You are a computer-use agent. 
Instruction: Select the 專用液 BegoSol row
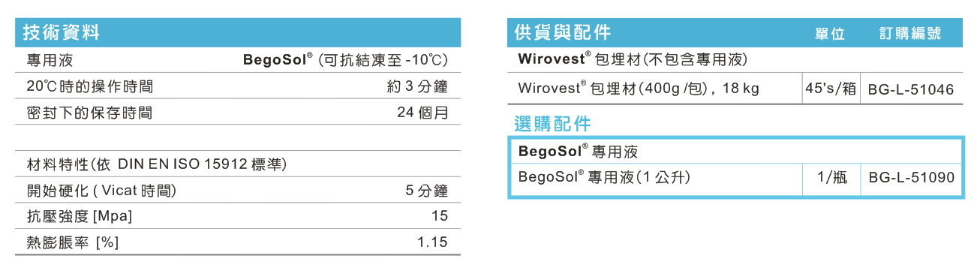click(x=239, y=60)
